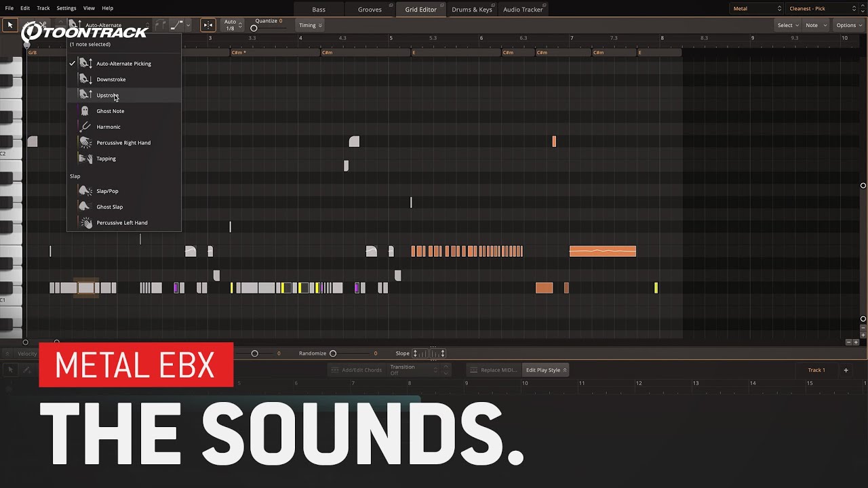
Task: Choose Downstroke play style from the list
Action: 124,79
